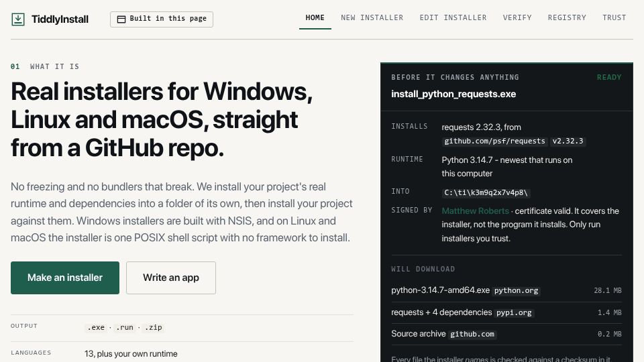
Task: Click the .exe output format chip
Action: (x=96, y=328)
